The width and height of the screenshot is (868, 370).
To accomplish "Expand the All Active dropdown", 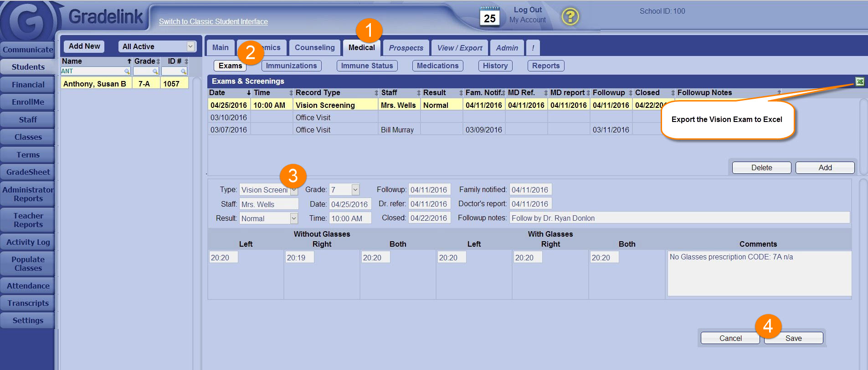I will (x=190, y=46).
